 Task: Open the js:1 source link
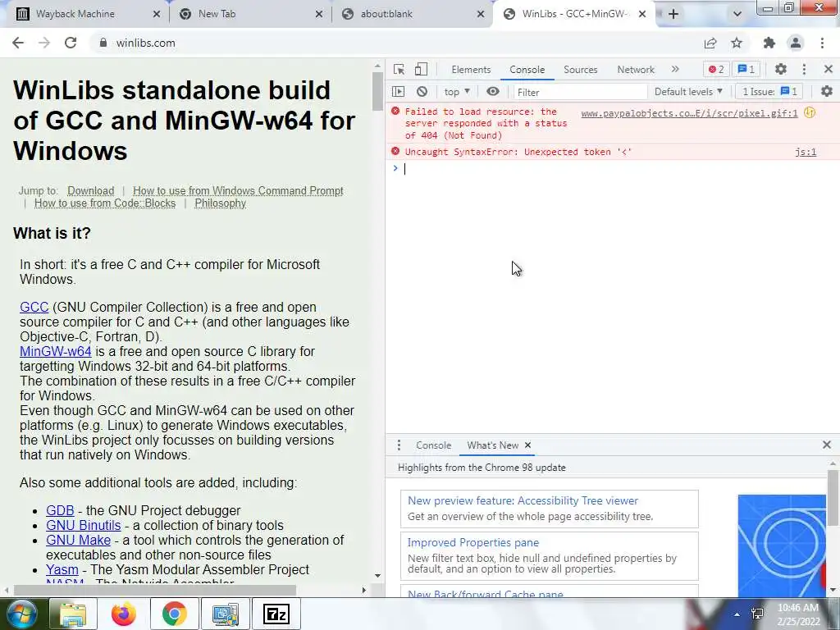click(x=806, y=152)
